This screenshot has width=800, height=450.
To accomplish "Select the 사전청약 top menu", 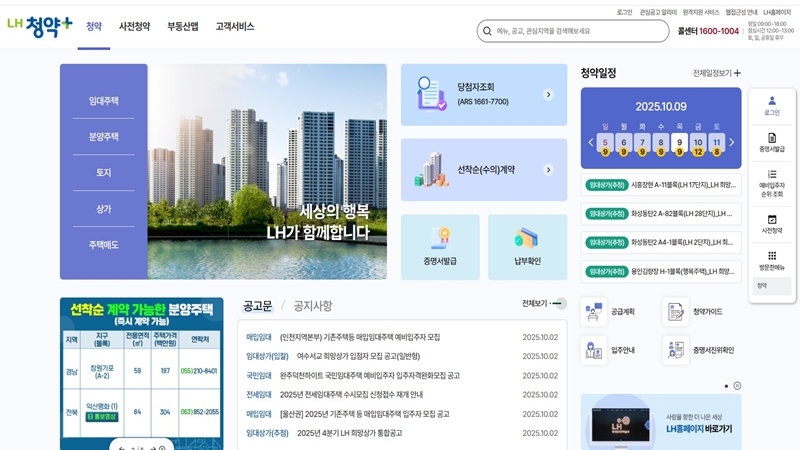I will 134,27.
